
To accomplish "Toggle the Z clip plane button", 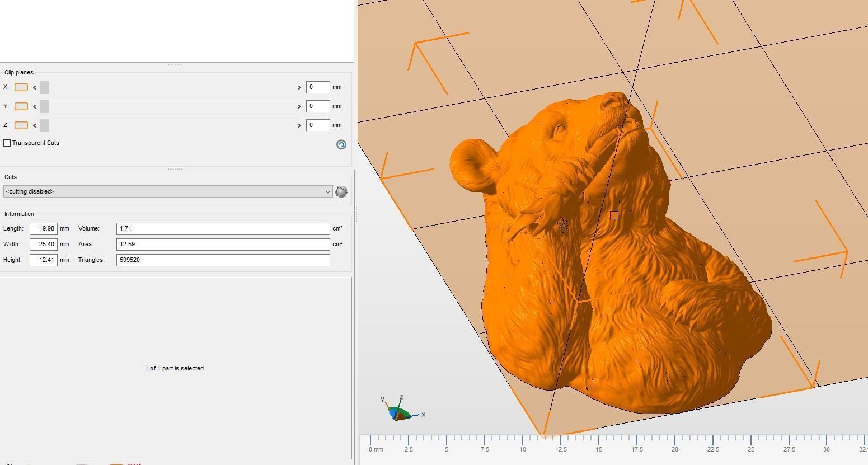I will point(21,125).
